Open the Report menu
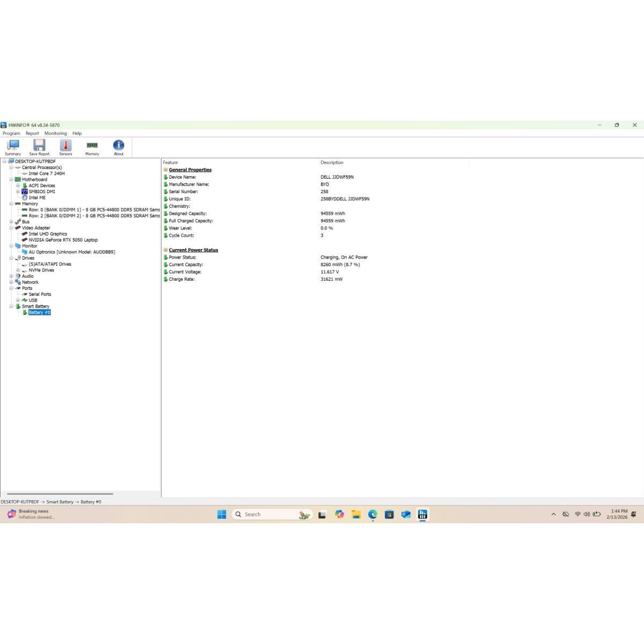The height and width of the screenshot is (644, 644). 32,133
